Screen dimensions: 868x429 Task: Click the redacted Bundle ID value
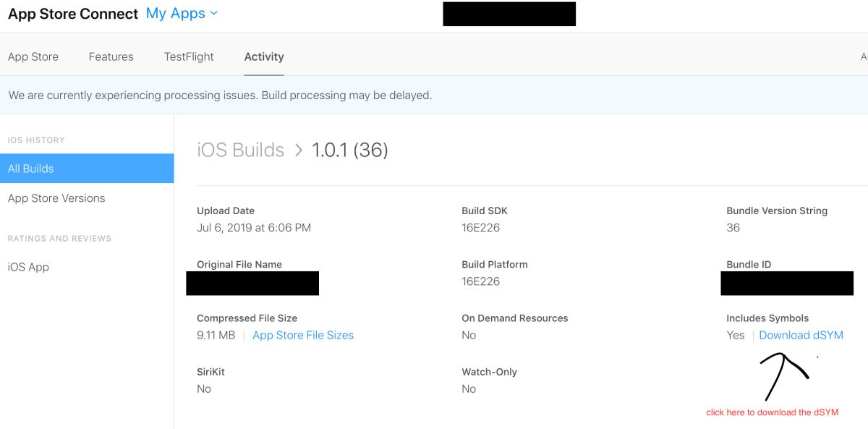[x=787, y=283]
